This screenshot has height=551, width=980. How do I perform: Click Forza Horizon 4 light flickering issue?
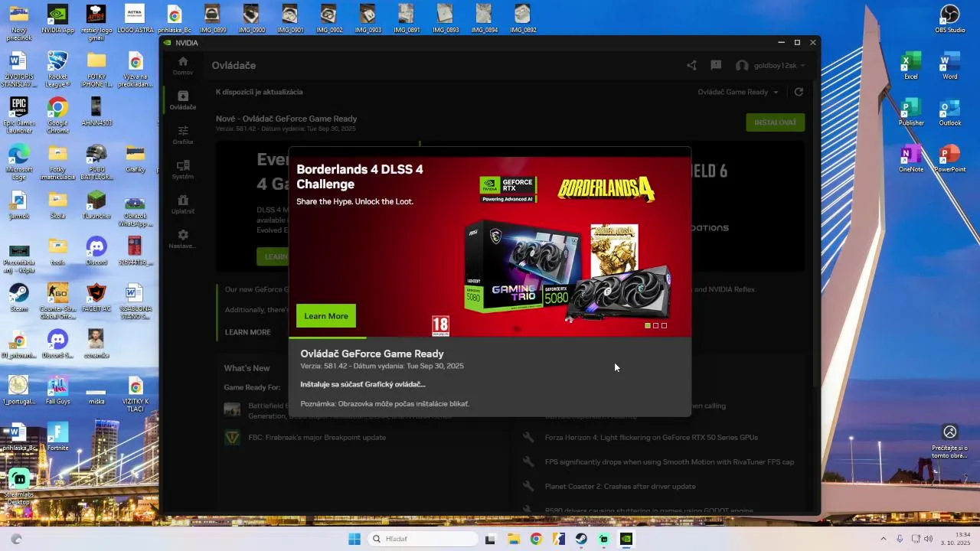(651, 438)
